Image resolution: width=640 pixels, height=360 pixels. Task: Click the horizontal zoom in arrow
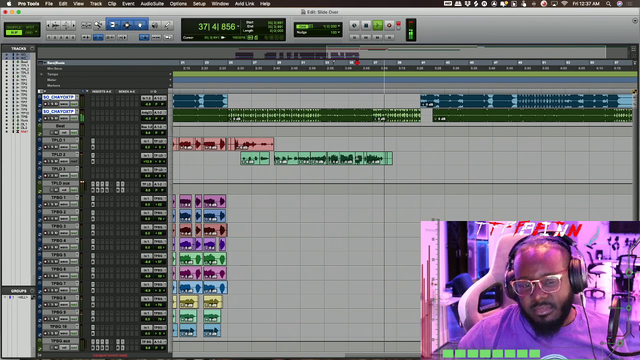click(x=73, y=25)
